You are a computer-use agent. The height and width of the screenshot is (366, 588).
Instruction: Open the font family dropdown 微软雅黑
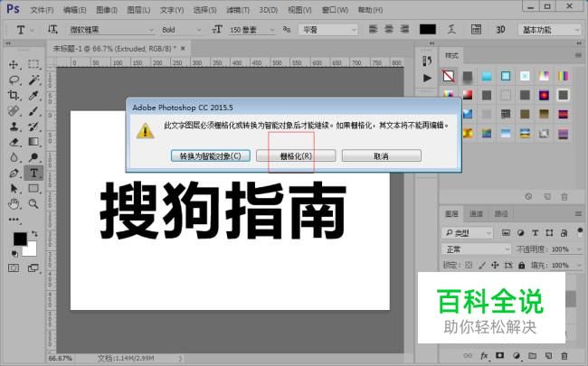pyautogui.click(x=111, y=30)
